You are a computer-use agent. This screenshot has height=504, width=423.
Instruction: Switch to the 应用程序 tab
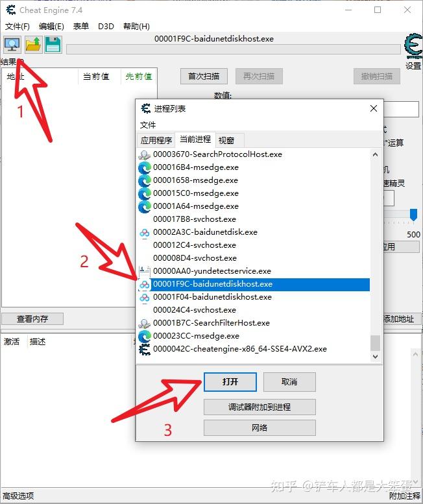coord(156,140)
